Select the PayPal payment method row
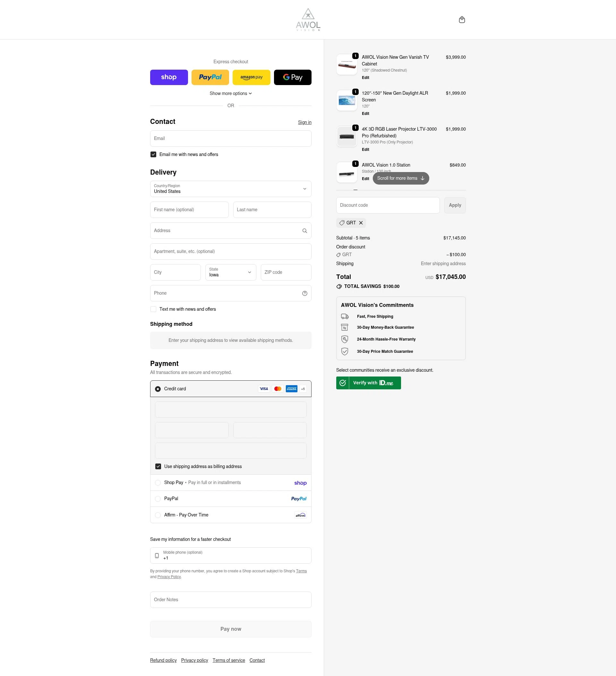Image resolution: width=616 pixels, height=676 pixels. [158, 499]
